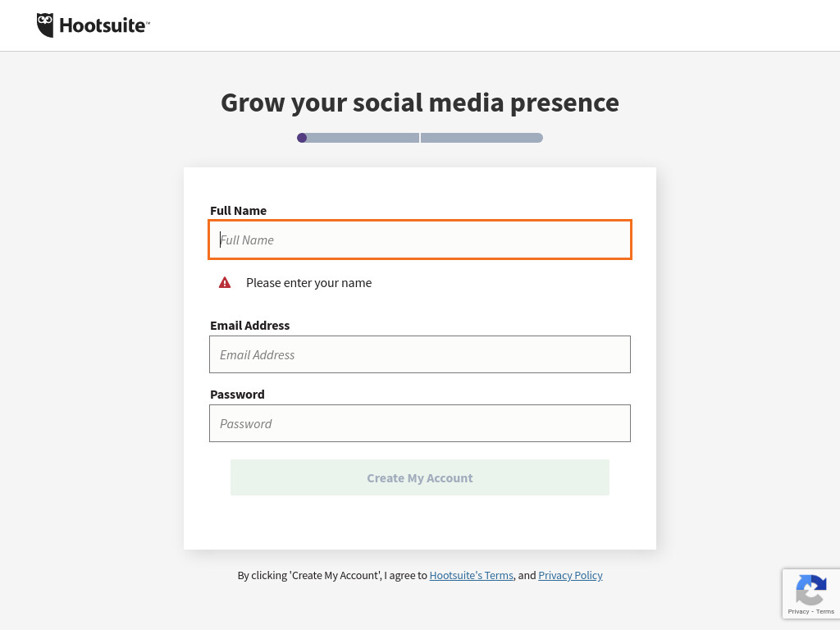Click the Password field label
Viewport: 840px width, 630px height.
[x=237, y=395]
